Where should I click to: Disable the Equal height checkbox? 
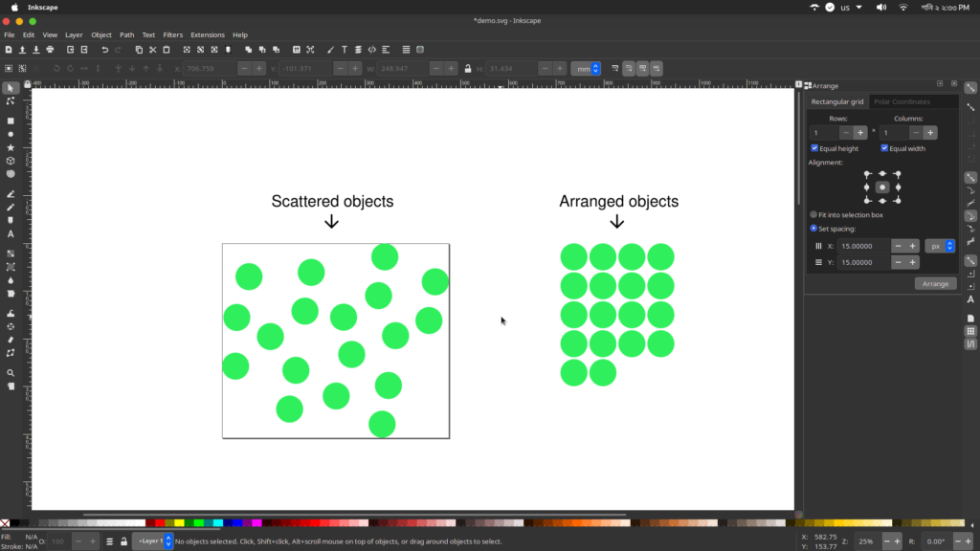click(x=815, y=148)
